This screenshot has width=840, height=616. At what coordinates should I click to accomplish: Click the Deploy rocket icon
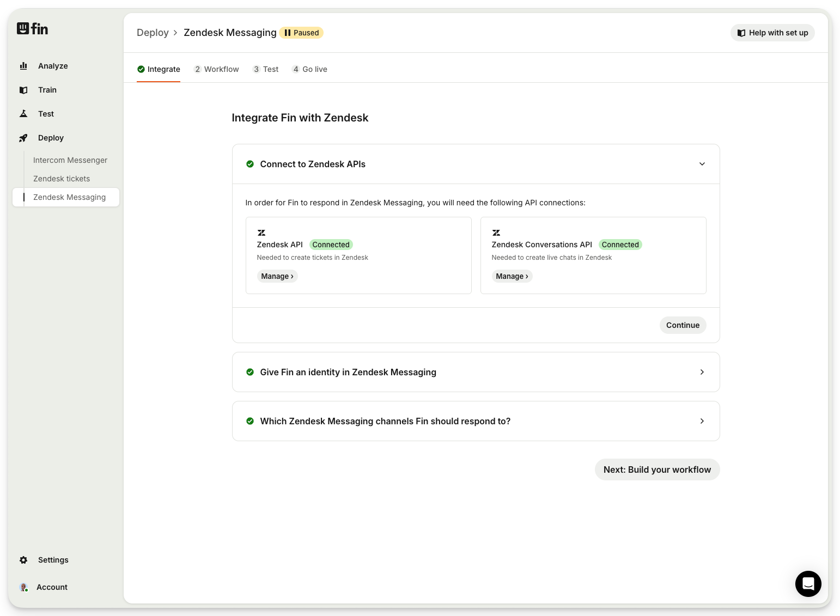point(23,138)
